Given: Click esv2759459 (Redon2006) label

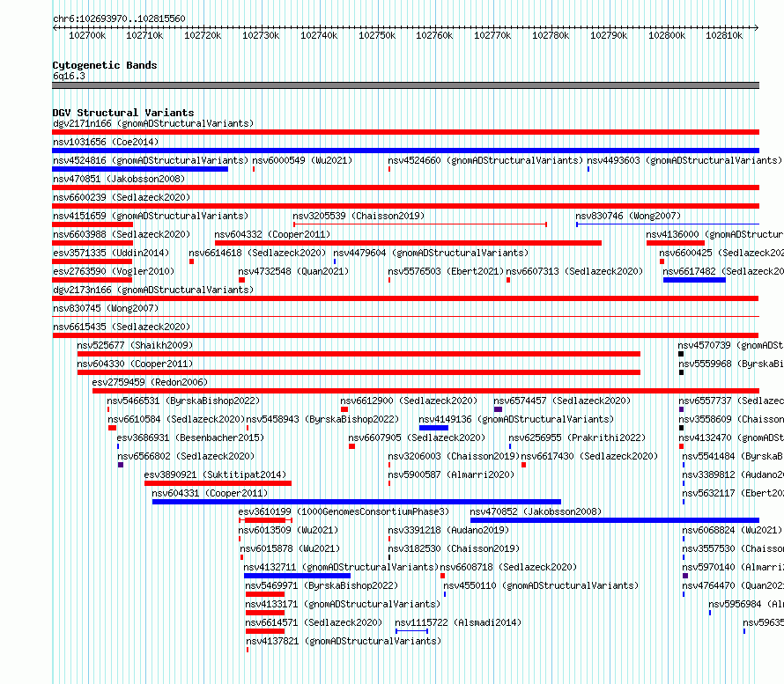Looking at the screenshot, I should (150, 382).
